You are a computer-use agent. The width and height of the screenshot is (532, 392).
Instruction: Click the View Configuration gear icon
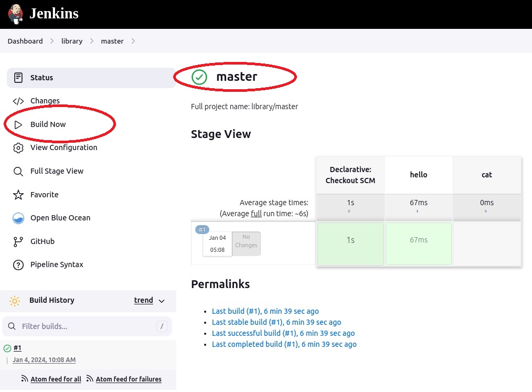(x=18, y=148)
